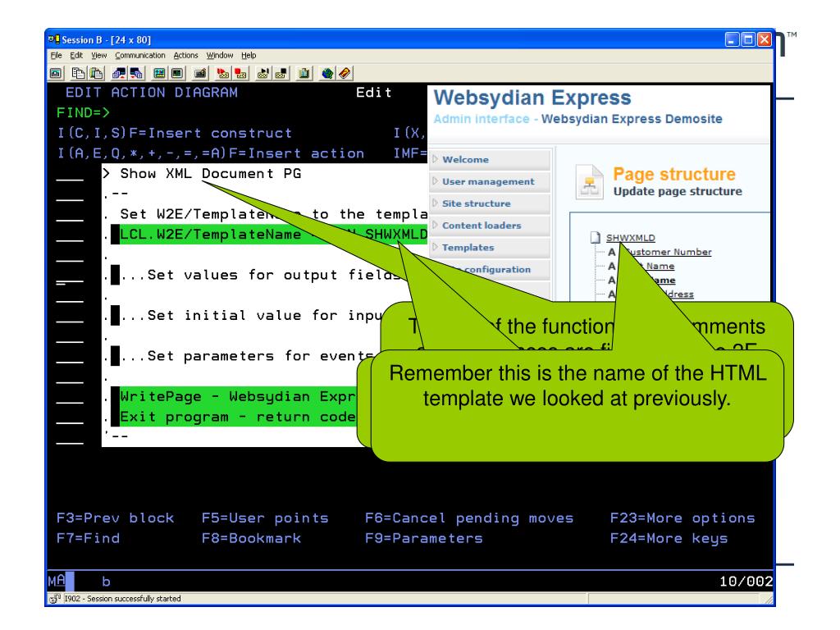Image resolution: width=840 pixels, height=630 pixels.
Task: Open the Help menu
Action: click(x=249, y=55)
